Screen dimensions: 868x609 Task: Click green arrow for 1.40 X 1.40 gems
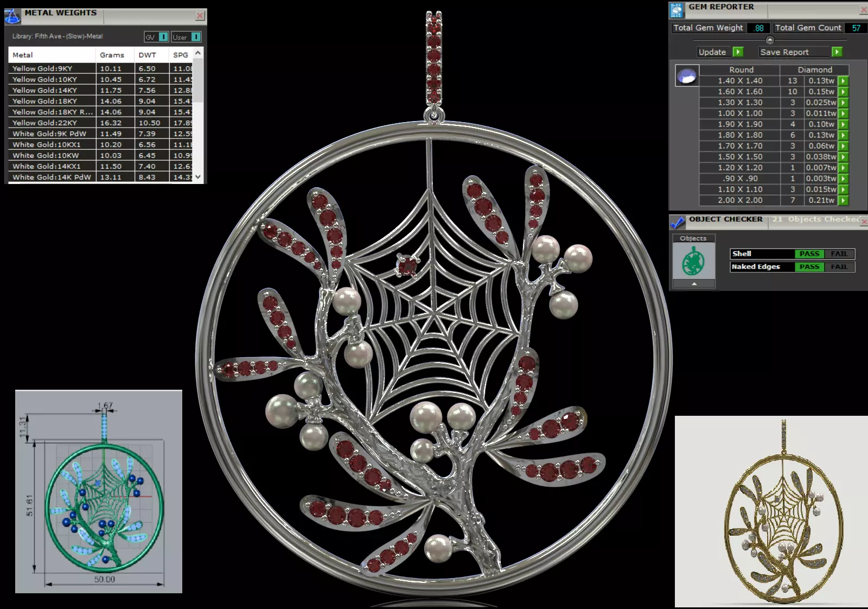tap(843, 81)
